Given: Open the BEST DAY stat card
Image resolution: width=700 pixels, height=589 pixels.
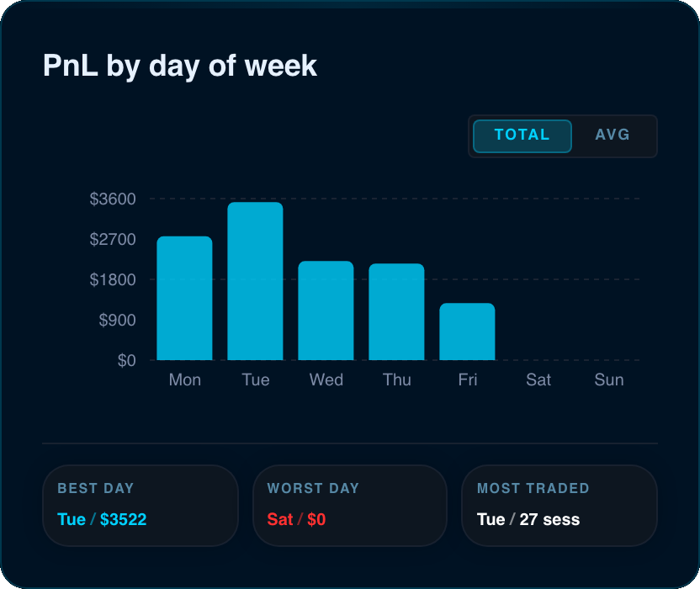Looking at the screenshot, I should coord(141,506).
